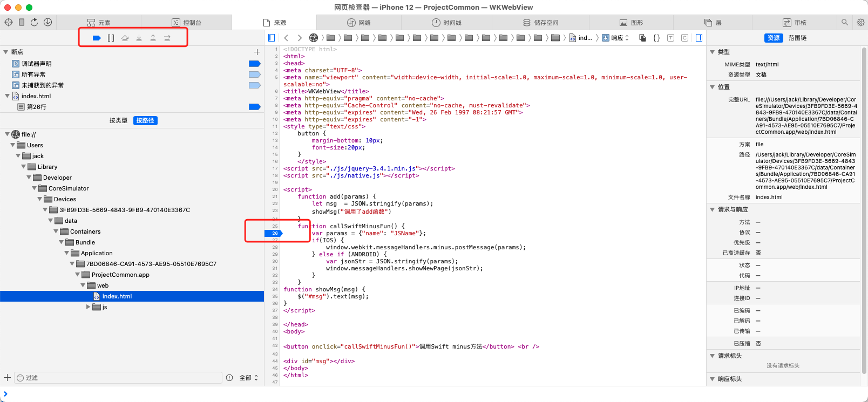Pause script execution
868x402 pixels.
[x=111, y=38]
